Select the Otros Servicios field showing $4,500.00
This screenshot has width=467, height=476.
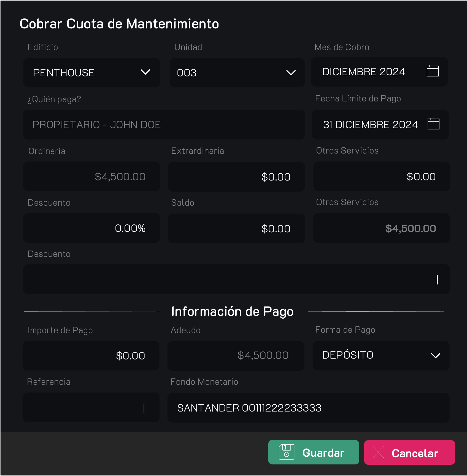(x=381, y=228)
